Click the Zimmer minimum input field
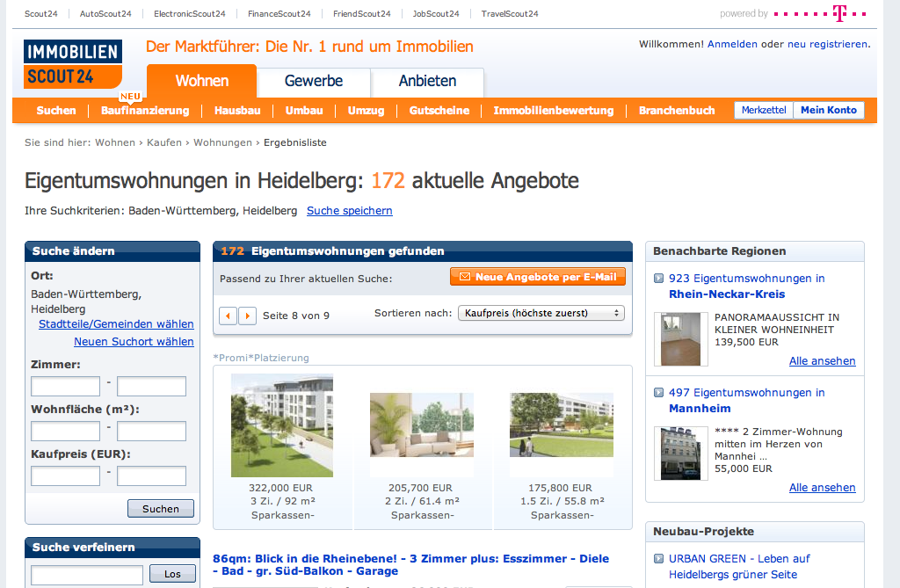This screenshot has width=900, height=588. point(65,387)
